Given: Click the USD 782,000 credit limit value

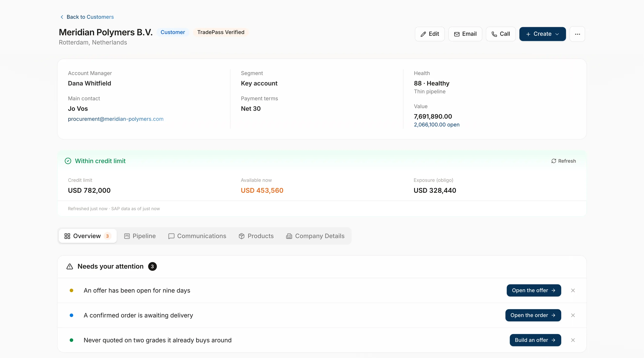Looking at the screenshot, I should tap(89, 190).
